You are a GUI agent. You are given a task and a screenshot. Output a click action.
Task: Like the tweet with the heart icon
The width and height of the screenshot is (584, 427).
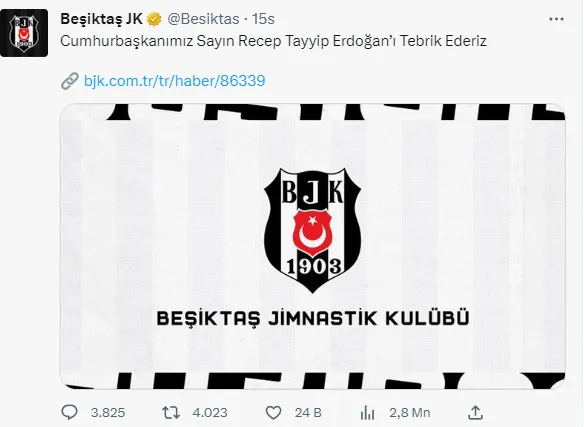273,412
